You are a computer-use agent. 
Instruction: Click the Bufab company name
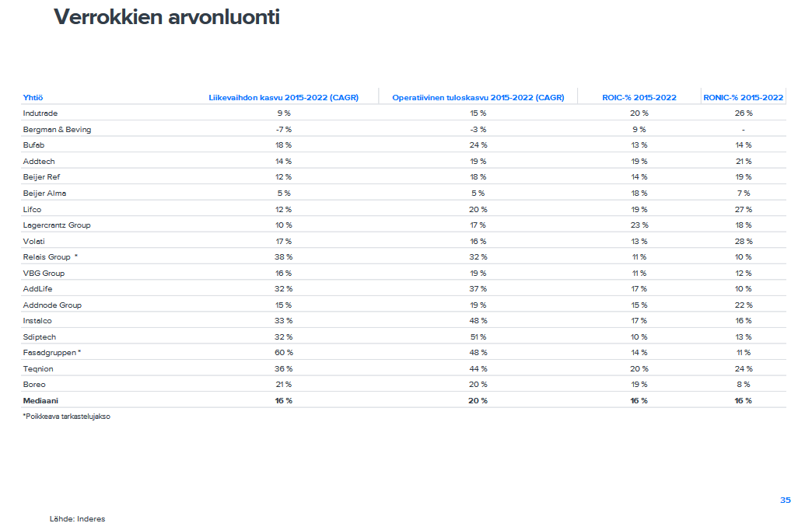click(34, 145)
